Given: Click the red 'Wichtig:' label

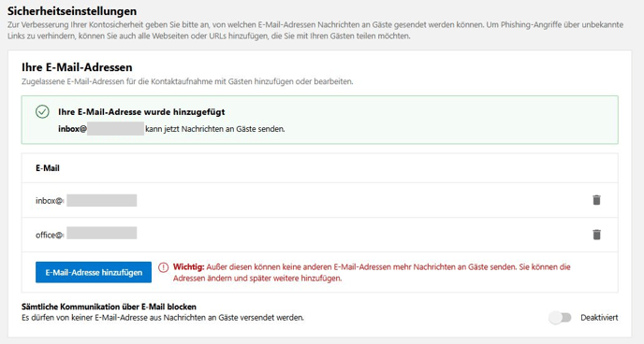Looking at the screenshot, I should pyautogui.click(x=188, y=267).
